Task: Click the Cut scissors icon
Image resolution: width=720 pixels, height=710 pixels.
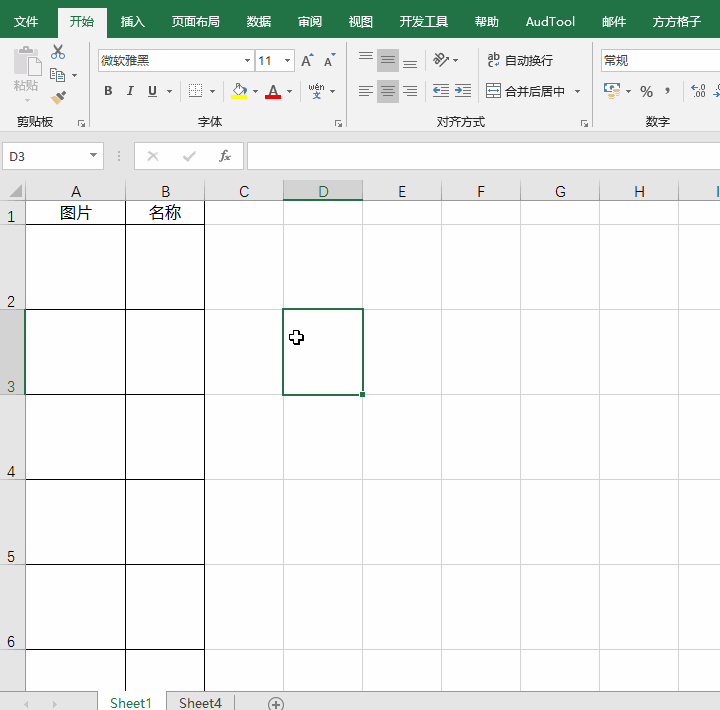Action: pos(58,51)
